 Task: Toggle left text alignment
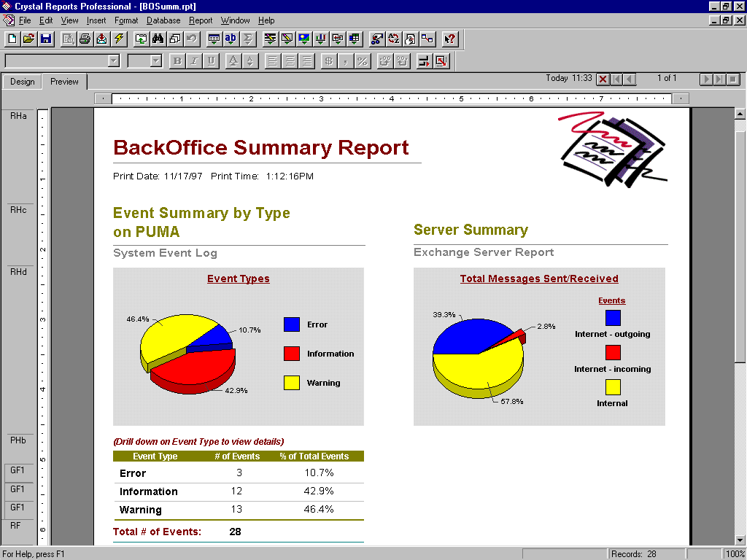click(272, 61)
